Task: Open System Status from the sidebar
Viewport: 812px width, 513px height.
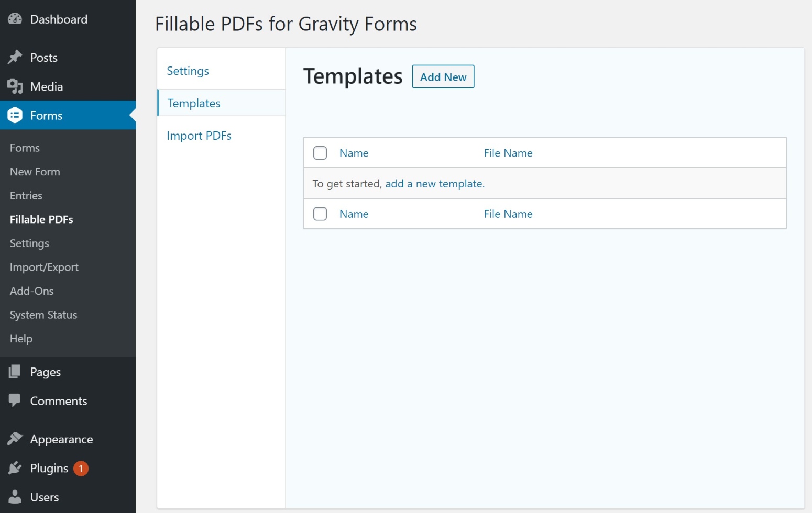Action: (x=43, y=315)
